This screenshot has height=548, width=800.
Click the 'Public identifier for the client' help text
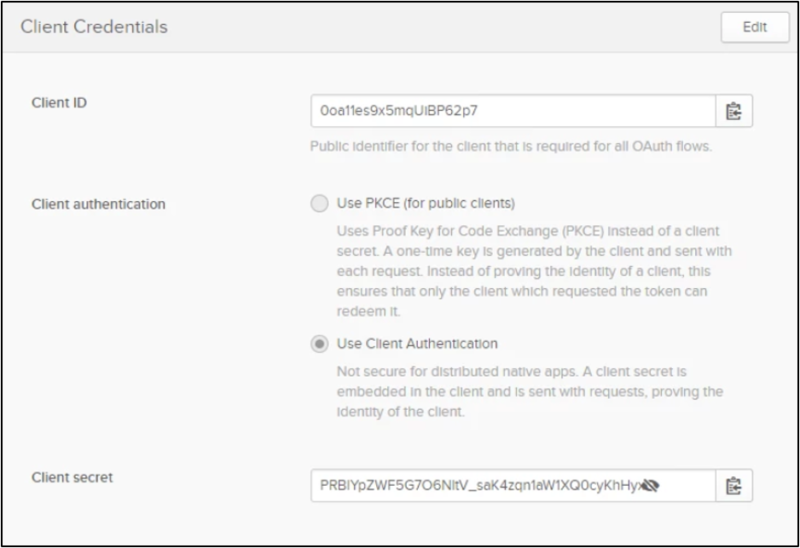[511, 146]
